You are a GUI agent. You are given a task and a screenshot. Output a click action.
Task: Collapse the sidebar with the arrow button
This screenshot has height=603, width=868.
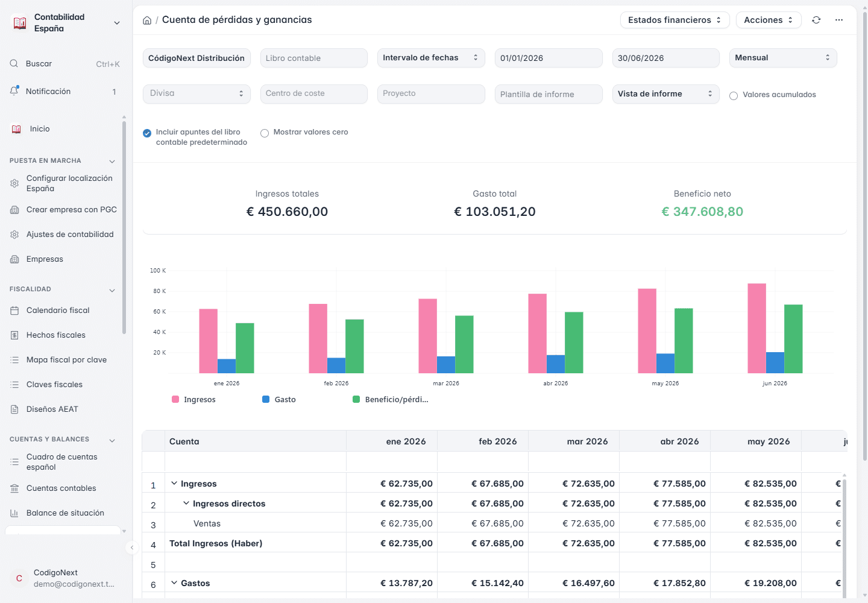pyautogui.click(x=132, y=548)
